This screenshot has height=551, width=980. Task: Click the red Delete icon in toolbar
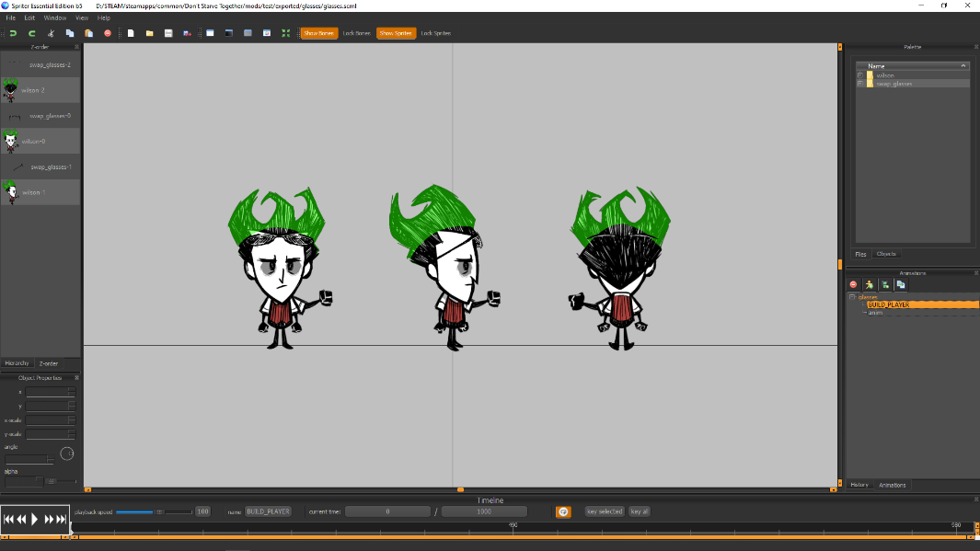tap(108, 33)
